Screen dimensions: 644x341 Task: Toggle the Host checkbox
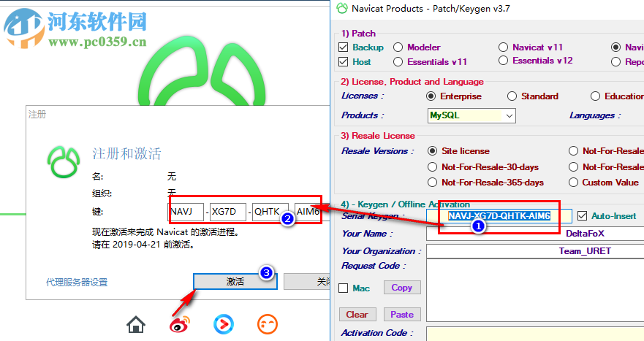pyautogui.click(x=344, y=62)
